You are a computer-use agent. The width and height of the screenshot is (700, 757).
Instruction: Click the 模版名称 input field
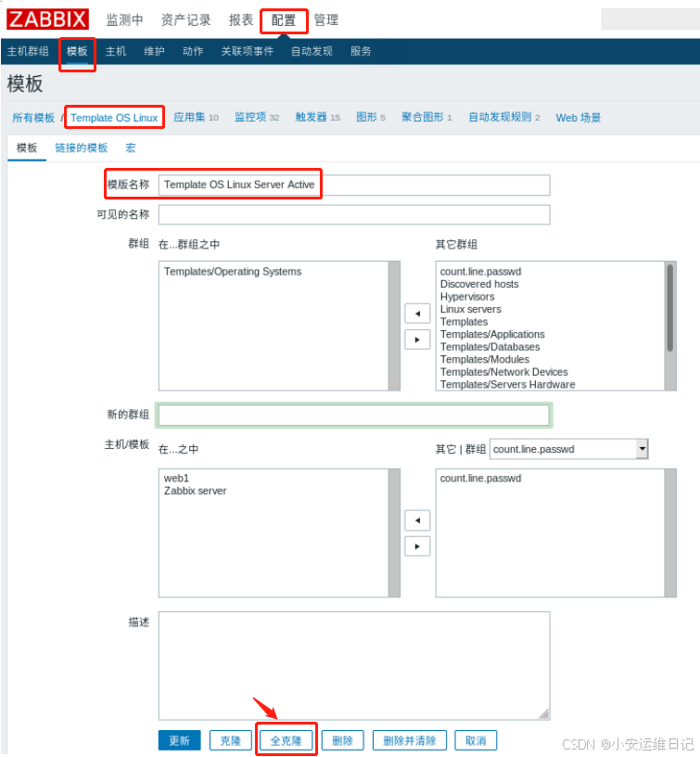click(x=354, y=185)
